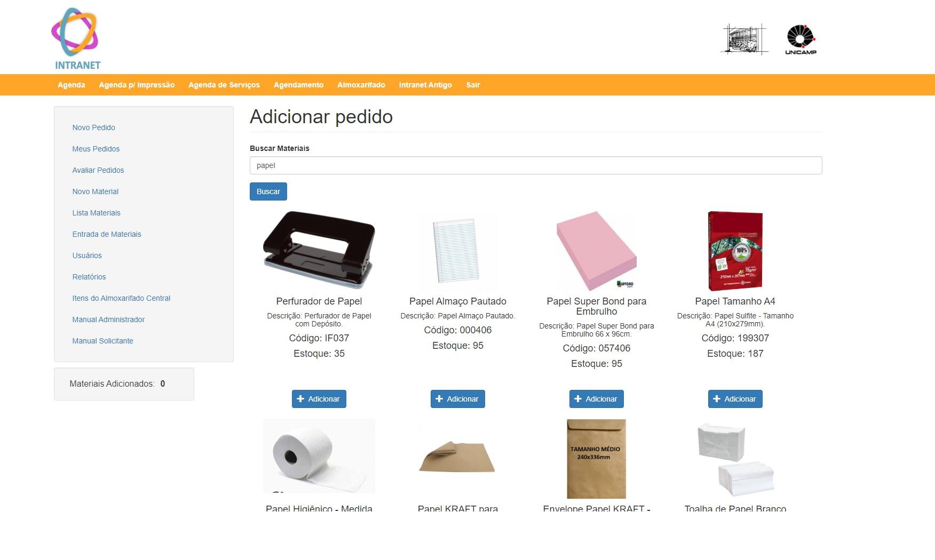This screenshot has width=935, height=560.
Task: Click the Unicamp logo
Action: click(x=801, y=39)
